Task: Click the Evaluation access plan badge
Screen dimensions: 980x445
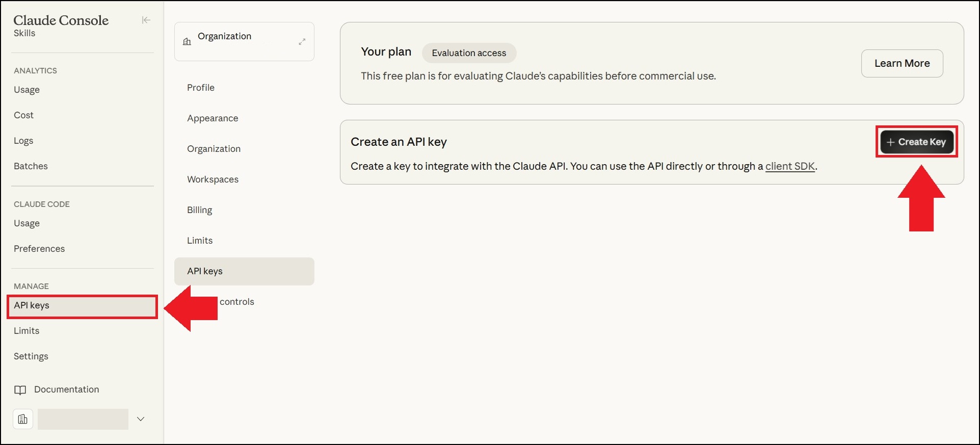Action: [469, 53]
